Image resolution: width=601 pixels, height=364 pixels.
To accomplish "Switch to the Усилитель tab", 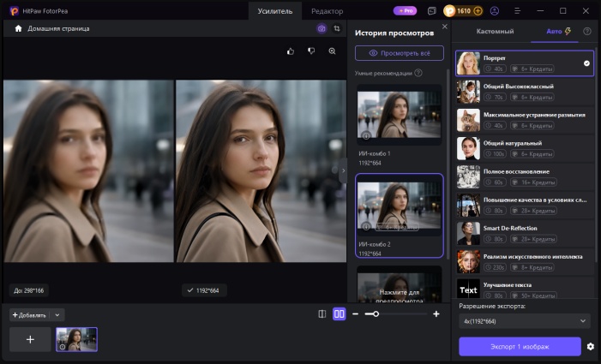I will (275, 11).
